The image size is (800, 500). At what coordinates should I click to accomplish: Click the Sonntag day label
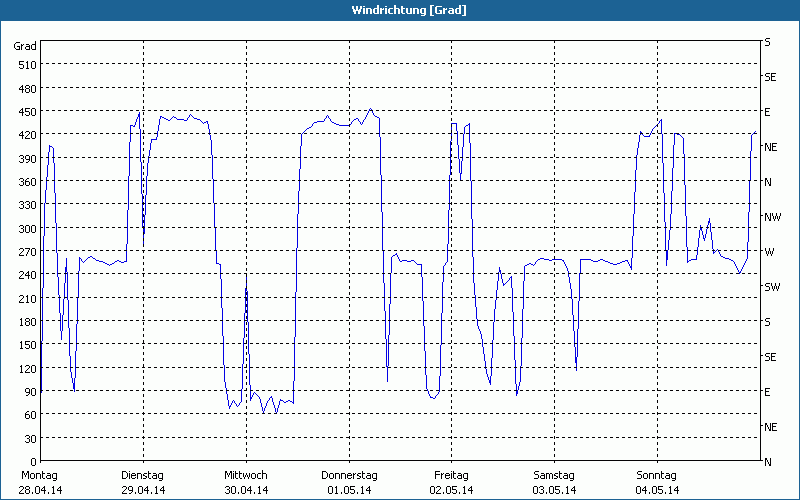click(x=657, y=475)
